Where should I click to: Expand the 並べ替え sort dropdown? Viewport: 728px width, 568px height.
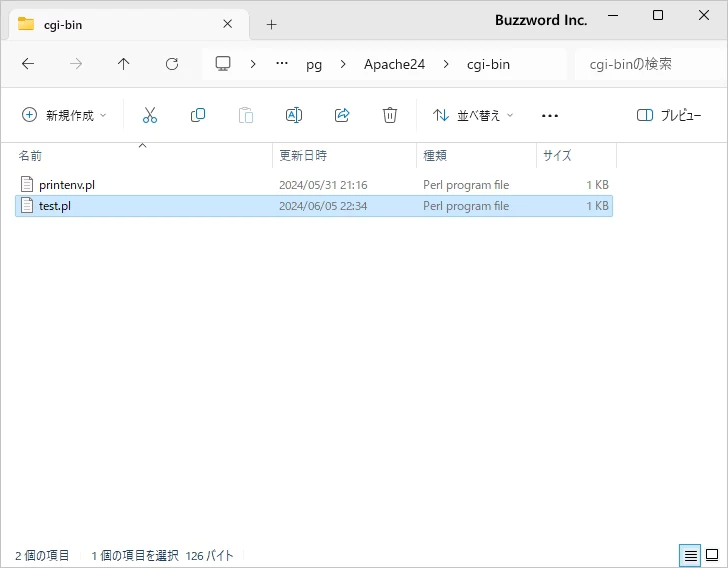tap(473, 115)
